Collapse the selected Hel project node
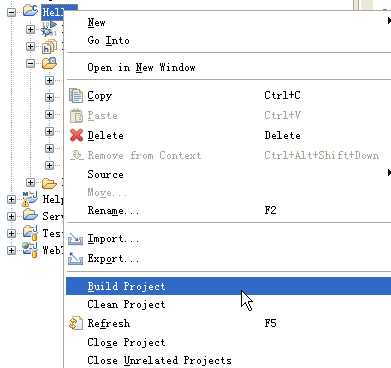 tap(11, 12)
